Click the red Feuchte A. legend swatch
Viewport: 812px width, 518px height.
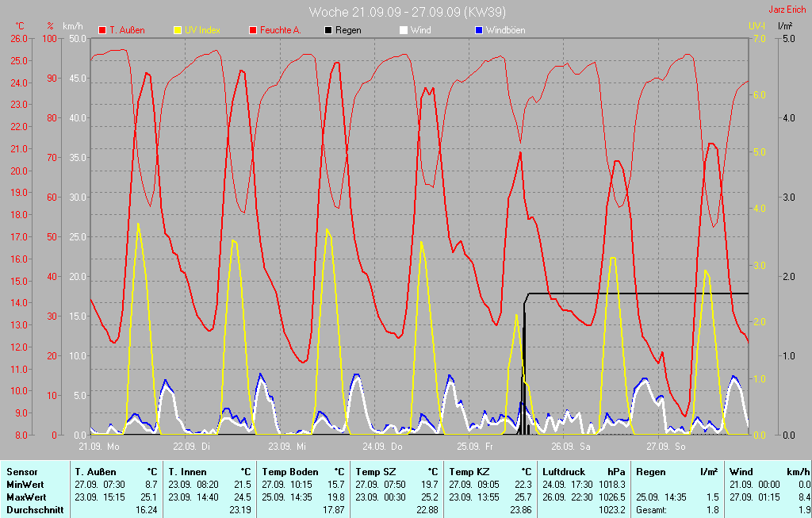253,30
